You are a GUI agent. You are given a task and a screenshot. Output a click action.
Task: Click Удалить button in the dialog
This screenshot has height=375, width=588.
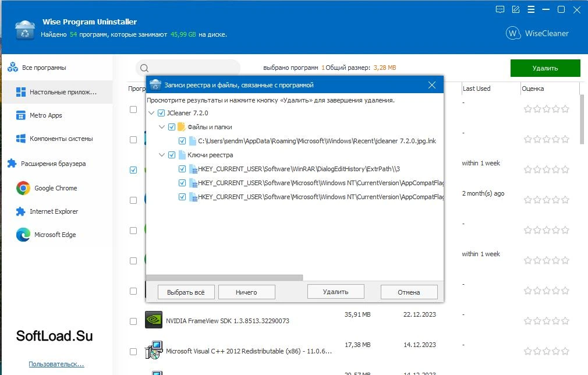[x=335, y=291]
